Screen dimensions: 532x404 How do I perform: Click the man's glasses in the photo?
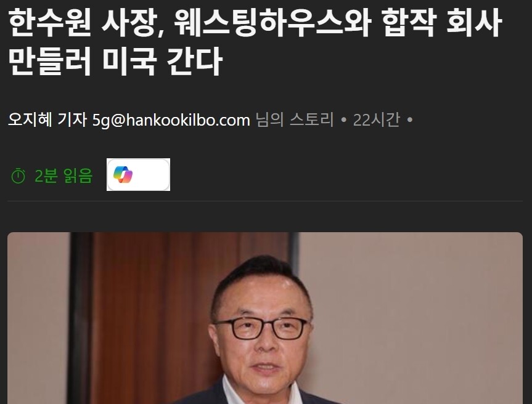click(262, 328)
